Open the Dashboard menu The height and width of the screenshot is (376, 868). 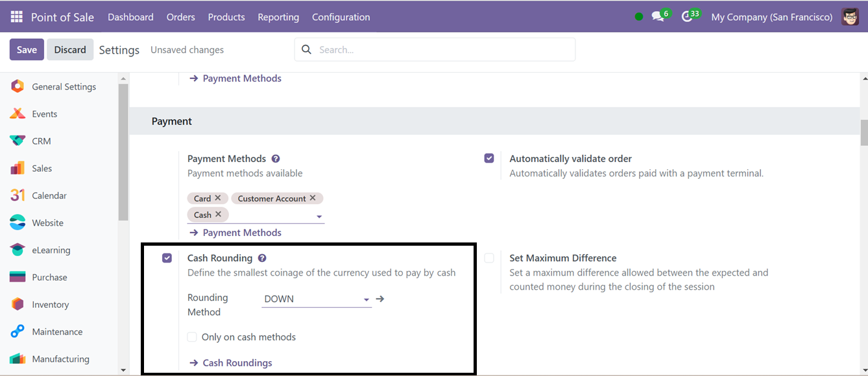click(130, 17)
